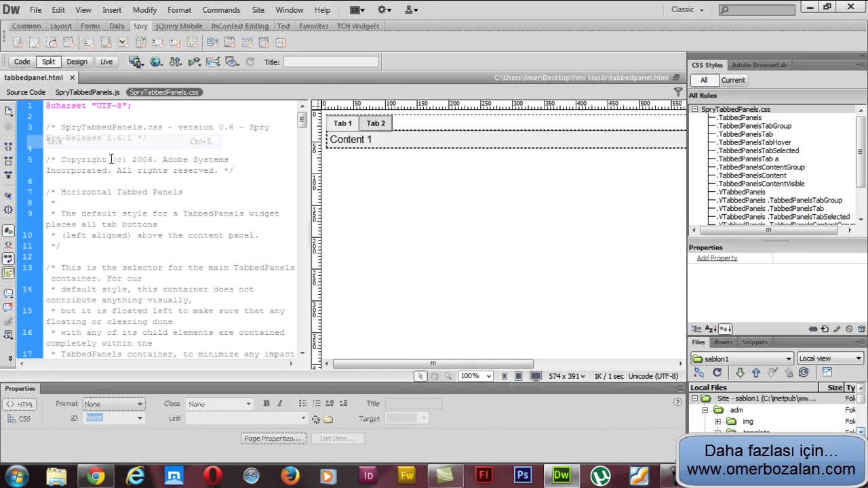Open SpryTabbedPanels.js related file
This screenshot has width=868, height=488.
[87, 92]
